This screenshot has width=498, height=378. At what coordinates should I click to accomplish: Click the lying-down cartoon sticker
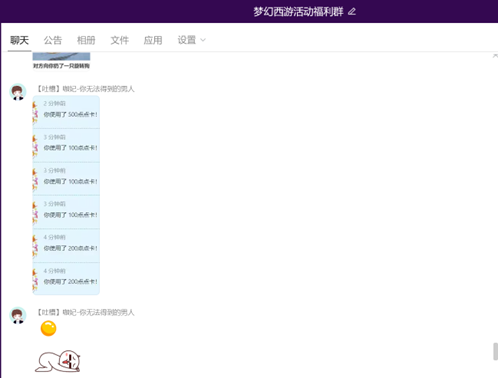(58, 361)
